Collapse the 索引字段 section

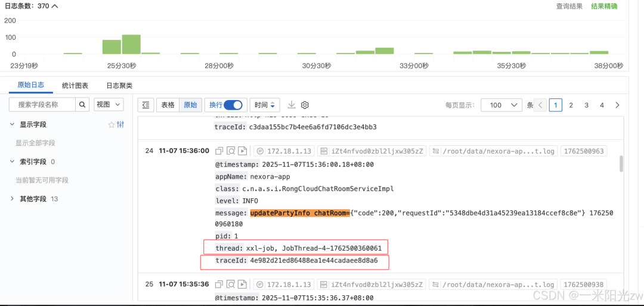pyautogui.click(x=13, y=161)
